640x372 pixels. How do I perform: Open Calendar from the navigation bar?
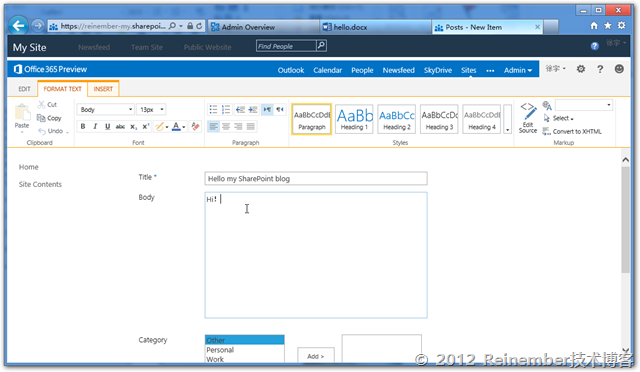click(x=327, y=70)
